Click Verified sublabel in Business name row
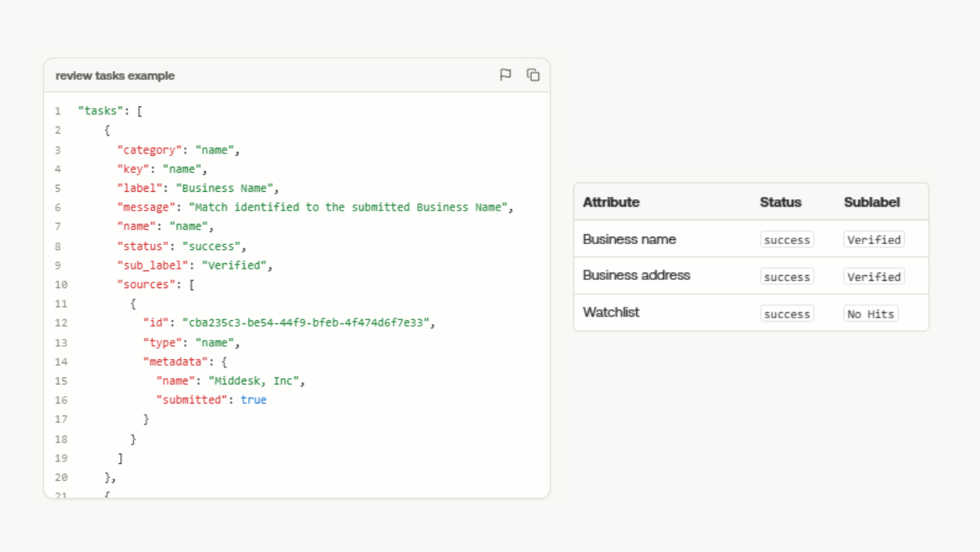980x552 pixels. pos(874,239)
